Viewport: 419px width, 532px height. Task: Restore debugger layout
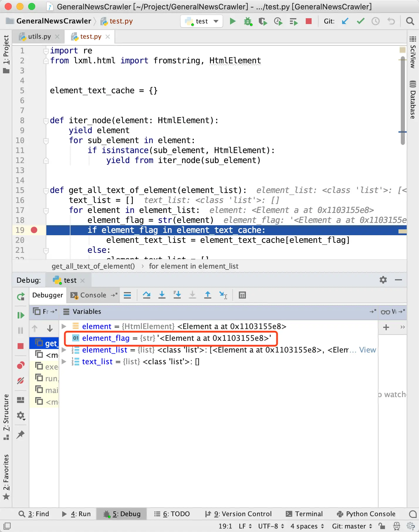coord(21,400)
